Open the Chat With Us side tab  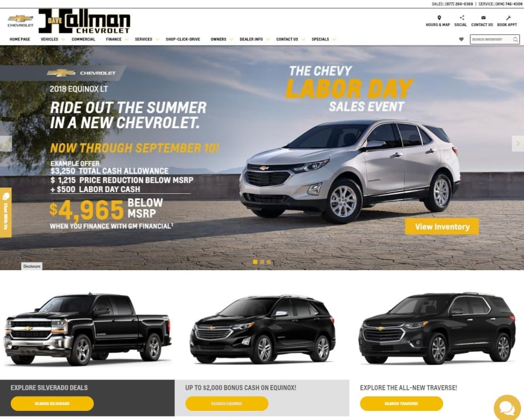(x=6, y=213)
